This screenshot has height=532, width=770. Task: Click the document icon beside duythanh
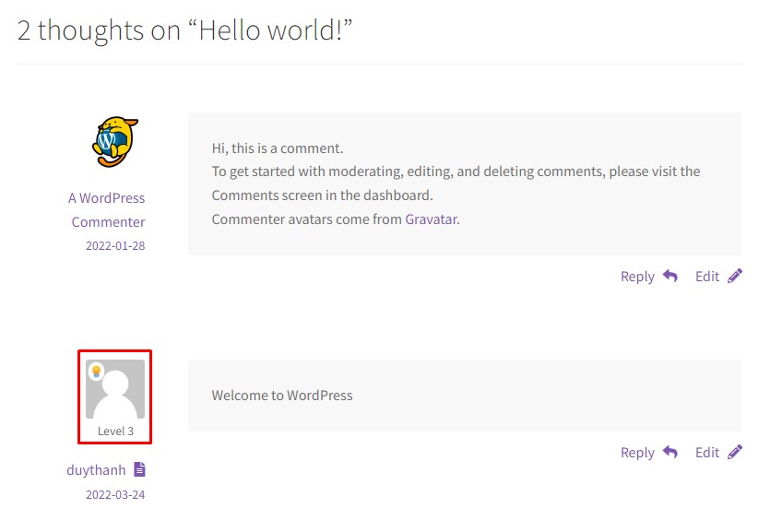(140, 469)
